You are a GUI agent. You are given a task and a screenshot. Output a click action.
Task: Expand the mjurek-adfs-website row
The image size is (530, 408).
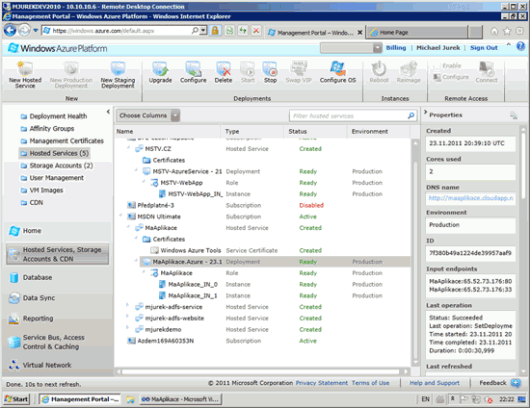point(127,316)
